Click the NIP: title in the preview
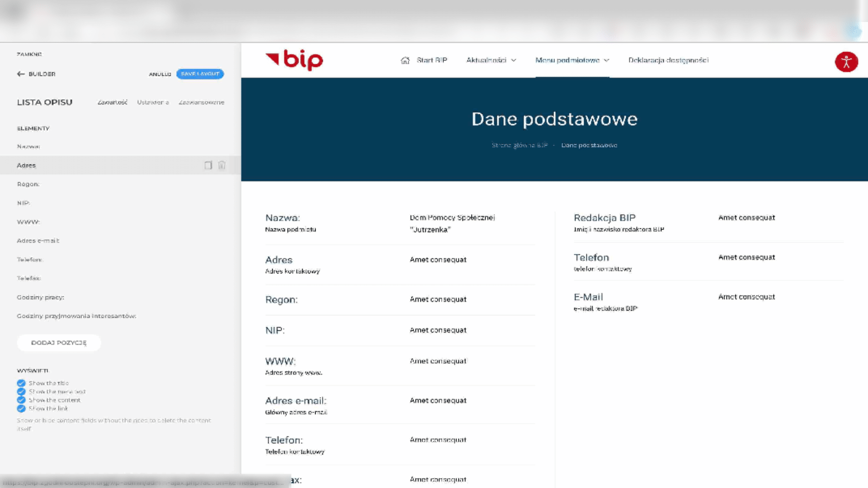The width and height of the screenshot is (868, 488). click(275, 331)
